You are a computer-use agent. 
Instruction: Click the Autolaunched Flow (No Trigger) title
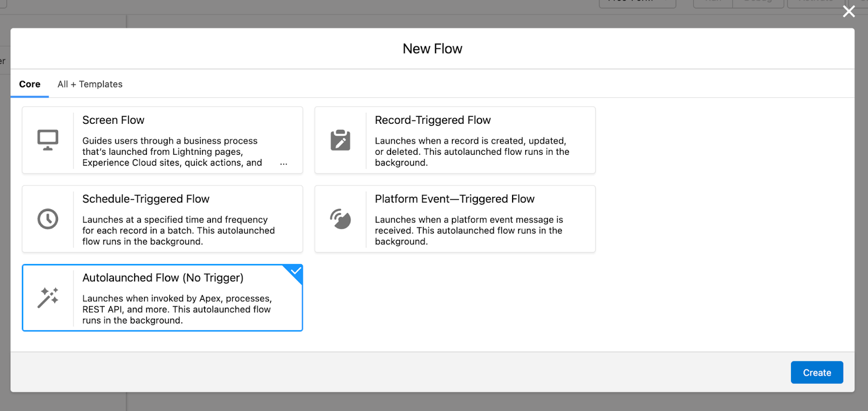click(x=163, y=277)
